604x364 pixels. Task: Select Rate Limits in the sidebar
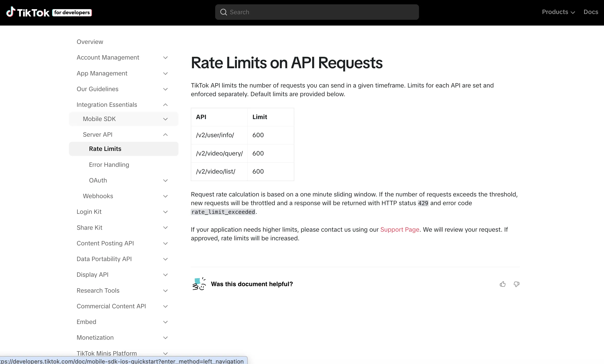point(124,149)
